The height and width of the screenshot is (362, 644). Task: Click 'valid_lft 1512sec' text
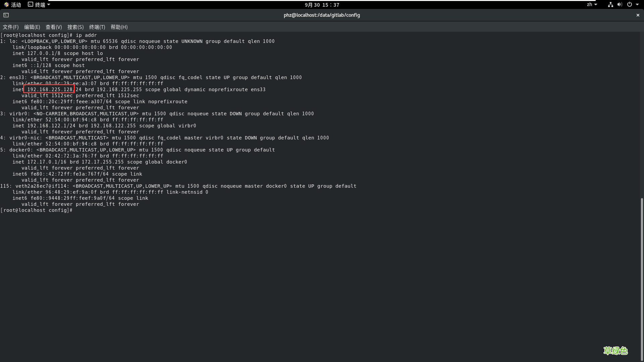[47, 96]
